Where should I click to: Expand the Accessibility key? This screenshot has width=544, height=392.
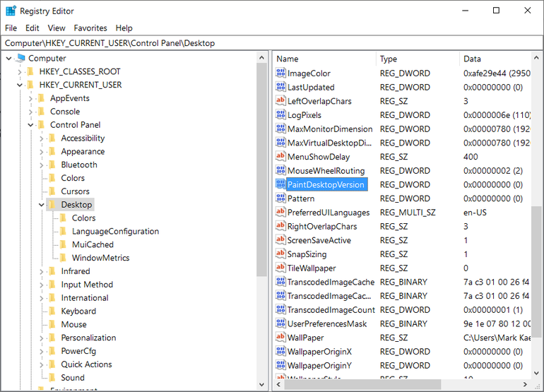41,138
